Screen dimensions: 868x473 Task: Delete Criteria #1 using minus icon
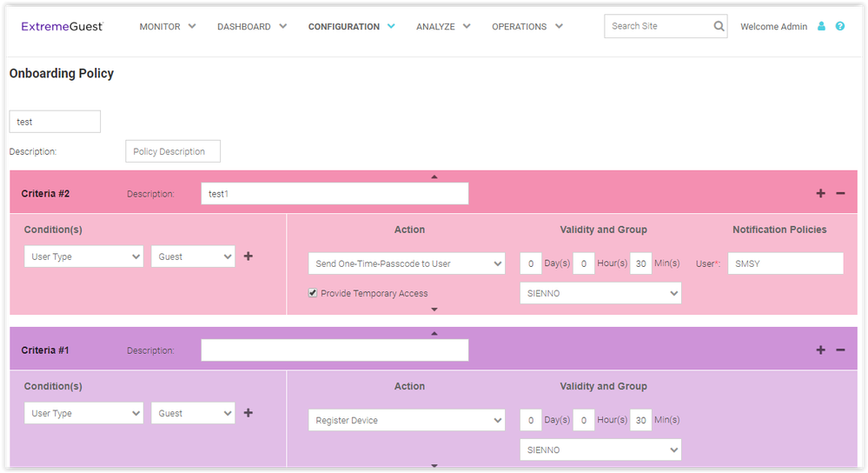coord(840,350)
